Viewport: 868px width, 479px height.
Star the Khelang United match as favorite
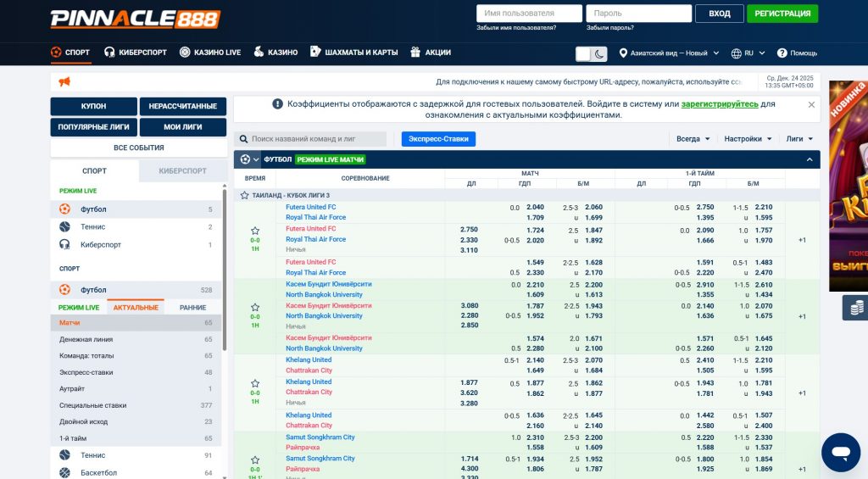(x=255, y=382)
